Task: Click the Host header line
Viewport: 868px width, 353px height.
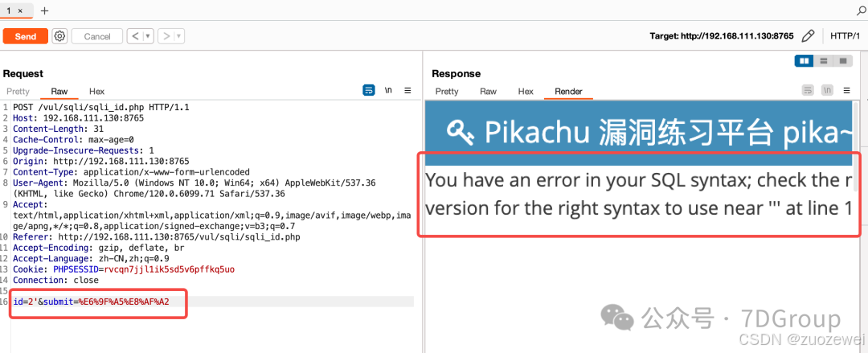Action: (79, 117)
